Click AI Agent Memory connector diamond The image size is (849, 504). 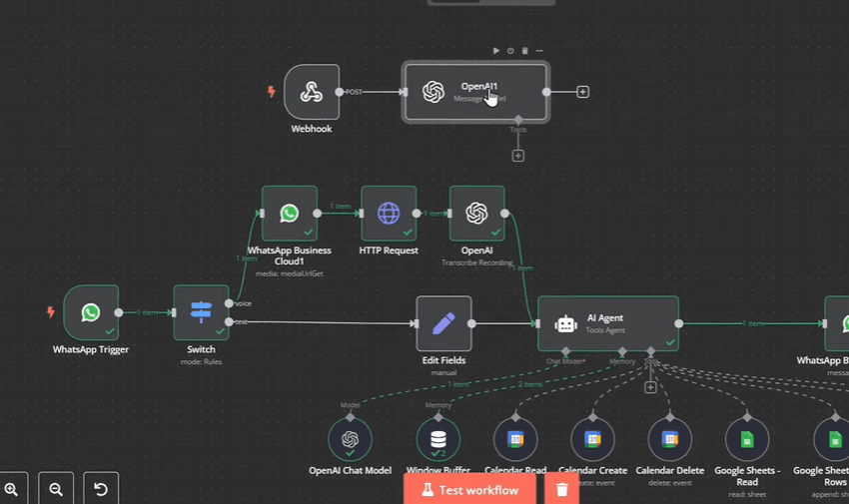point(622,351)
